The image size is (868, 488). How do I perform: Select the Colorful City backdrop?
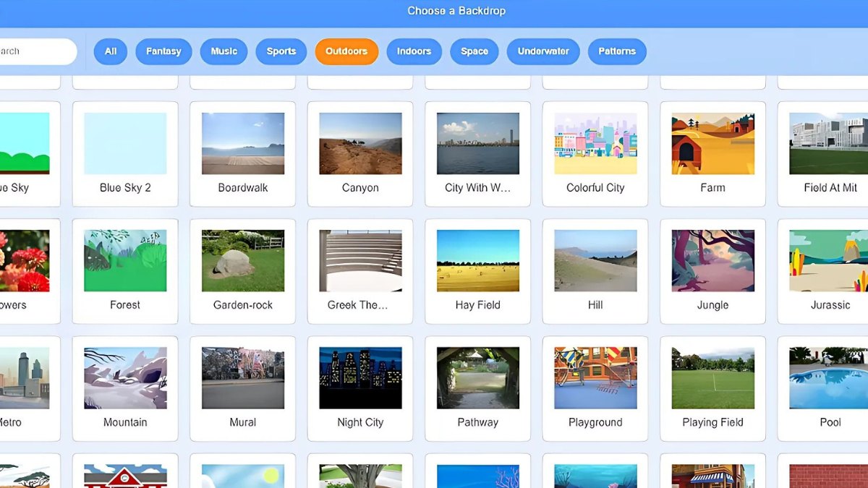tap(595, 154)
